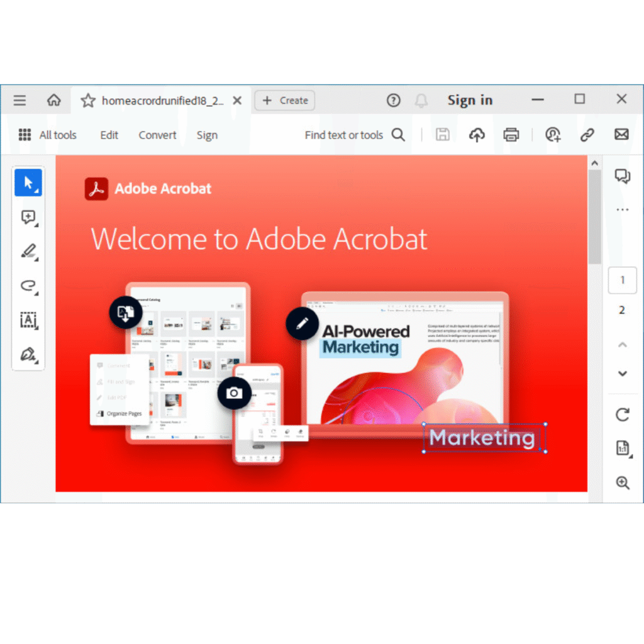This screenshot has height=644, width=644.
Task: Click the Add comment tool
Action: pos(28,218)
